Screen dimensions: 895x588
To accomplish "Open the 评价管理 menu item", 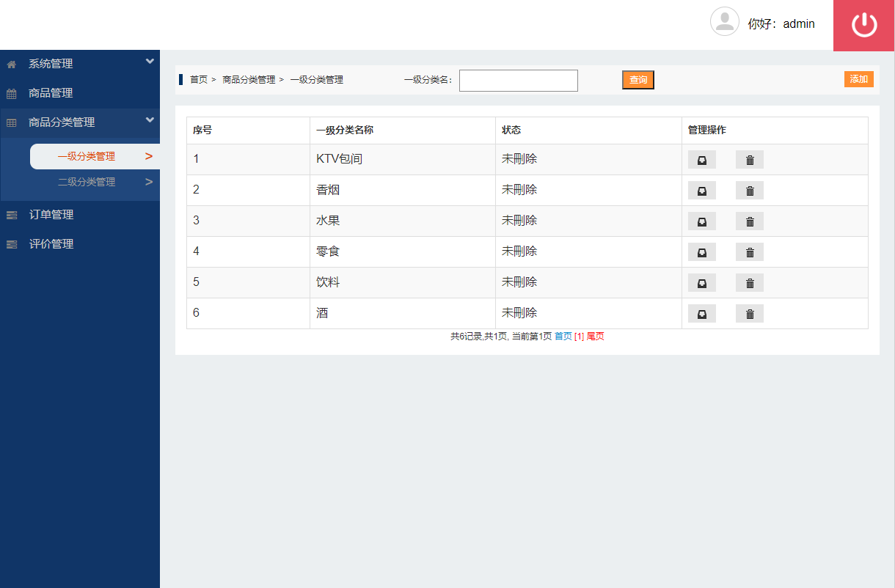I will coord(51,243).
